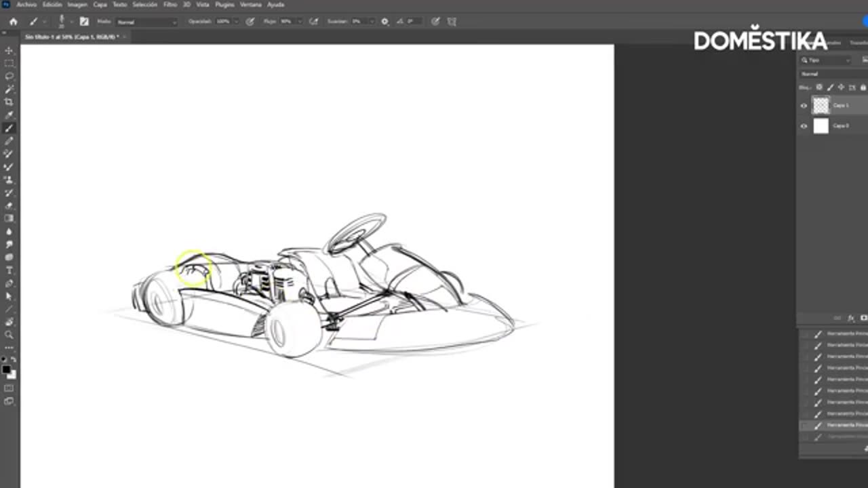Add a layer mask
The height and width of the screenshot is (488, 868).
tap(863, 318)
